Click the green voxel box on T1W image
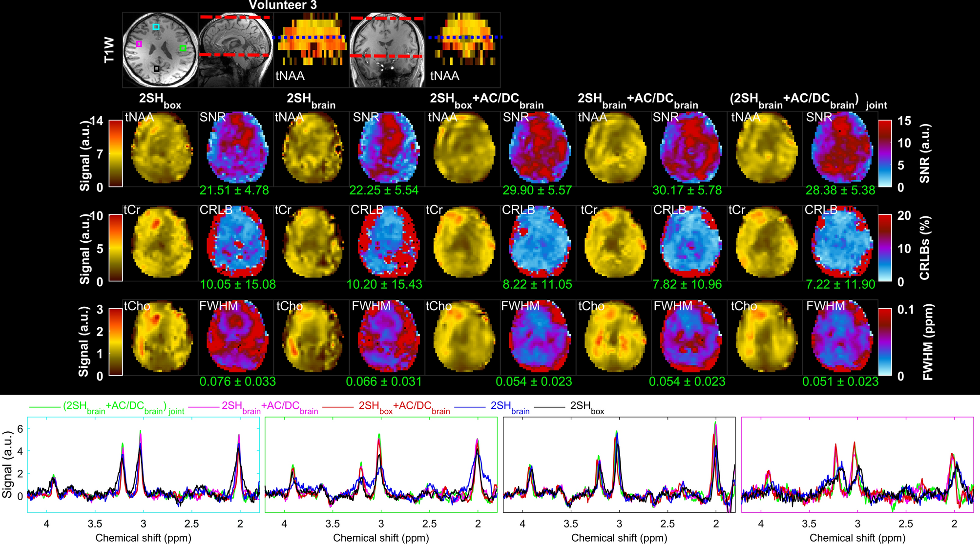Viewport: 980px width, 548px height. (183, 48)
